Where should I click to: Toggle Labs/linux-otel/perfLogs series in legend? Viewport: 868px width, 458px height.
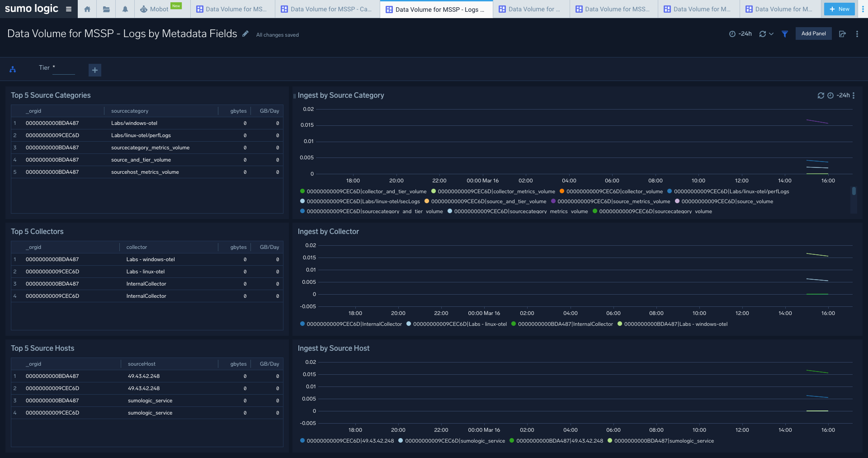731,191
